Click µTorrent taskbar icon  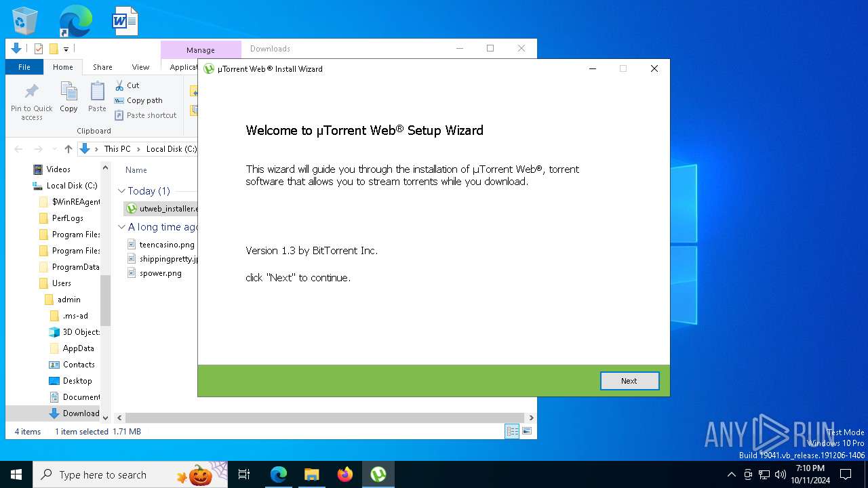click(378, 474)
